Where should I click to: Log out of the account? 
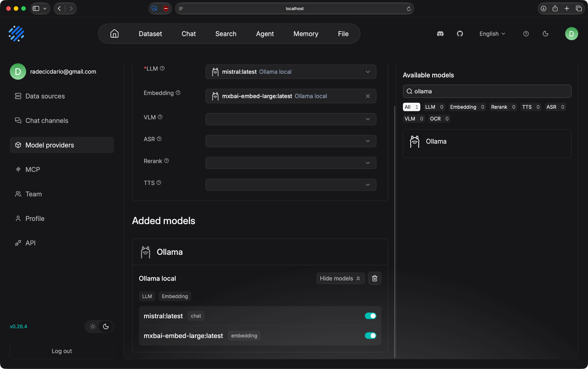(x=62, y=351)
